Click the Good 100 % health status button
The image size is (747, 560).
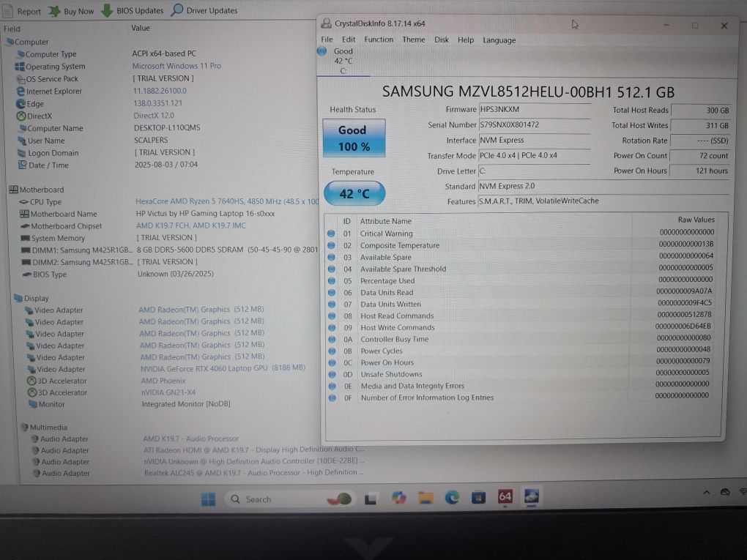click(354, 138)
